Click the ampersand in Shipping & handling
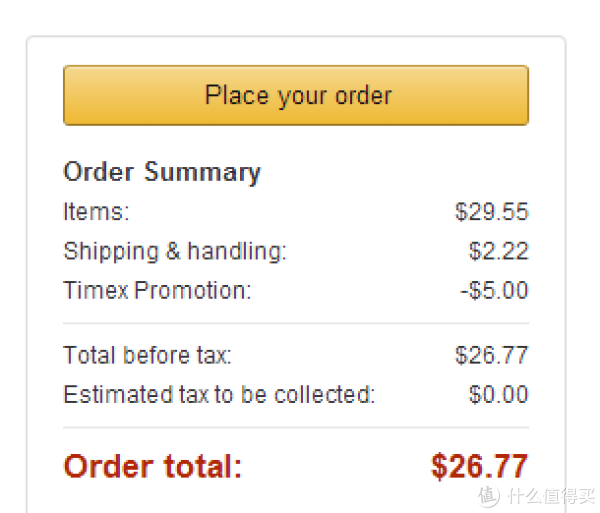The height and width of the screenshot is (513, 600). 173,251
